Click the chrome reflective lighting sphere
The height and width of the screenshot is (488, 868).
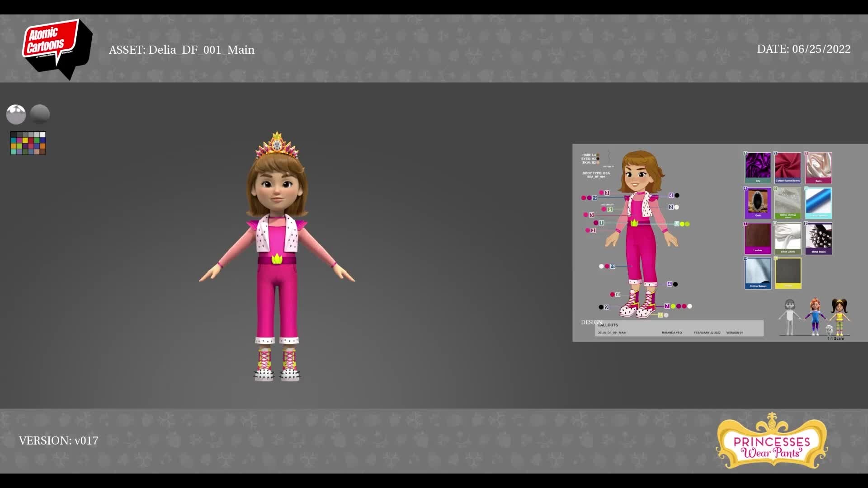click(x=16, y=114)
